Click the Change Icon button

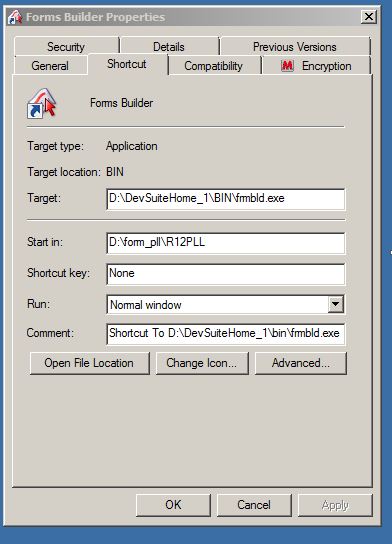point(202,363)
